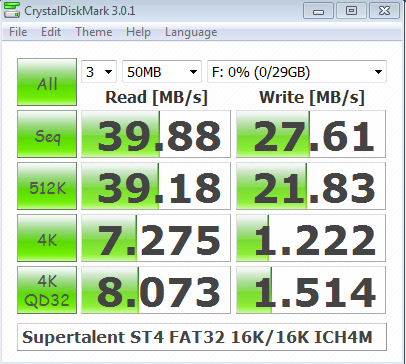
Task: Close the CrystalDiskMark window
Action: [384, 11]
